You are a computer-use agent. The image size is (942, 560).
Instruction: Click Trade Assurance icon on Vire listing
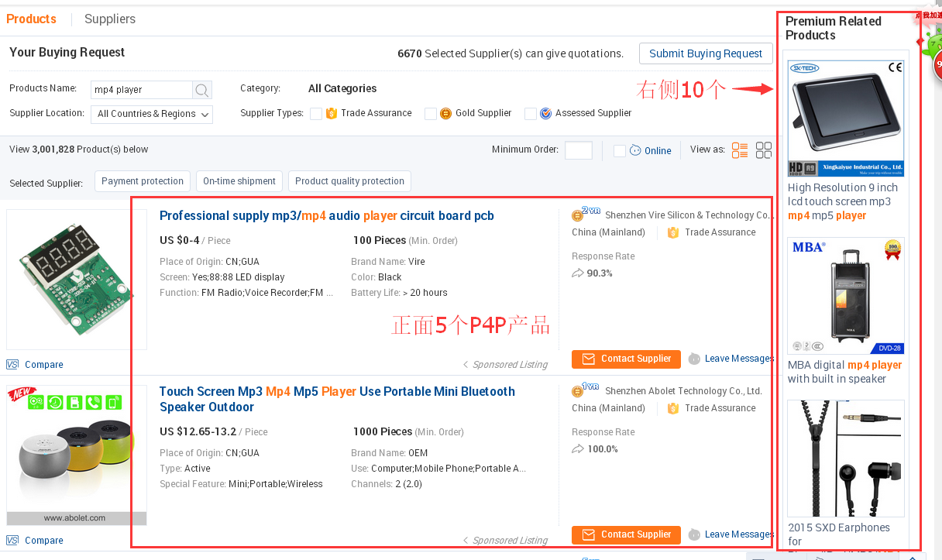[672, 232]
